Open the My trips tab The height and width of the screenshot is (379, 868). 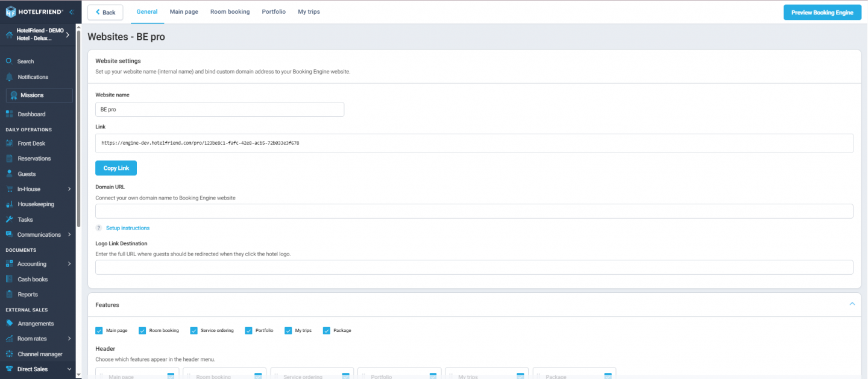(309, 11)
